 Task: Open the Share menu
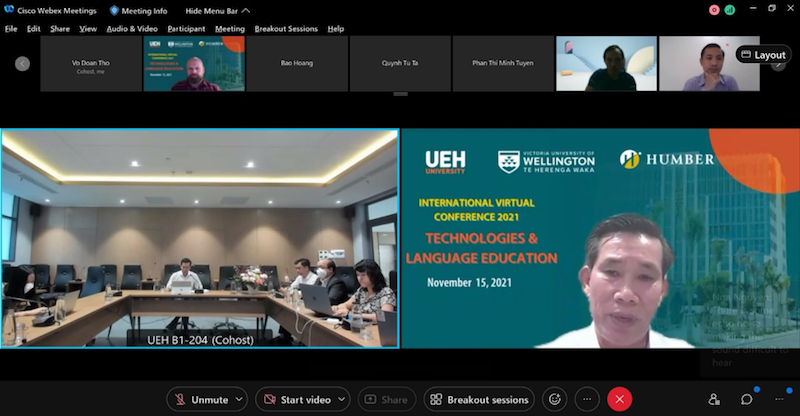60,29
